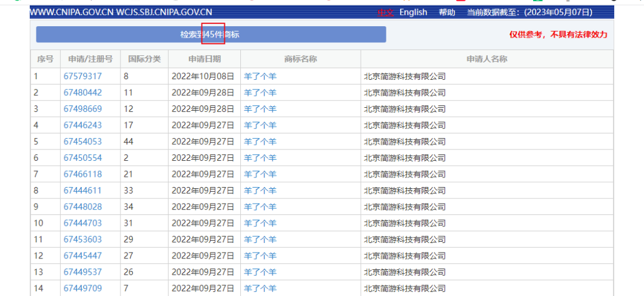Open registration number 67480442
644x296 pixels.
pyautogui.click(x=82, y=93)
